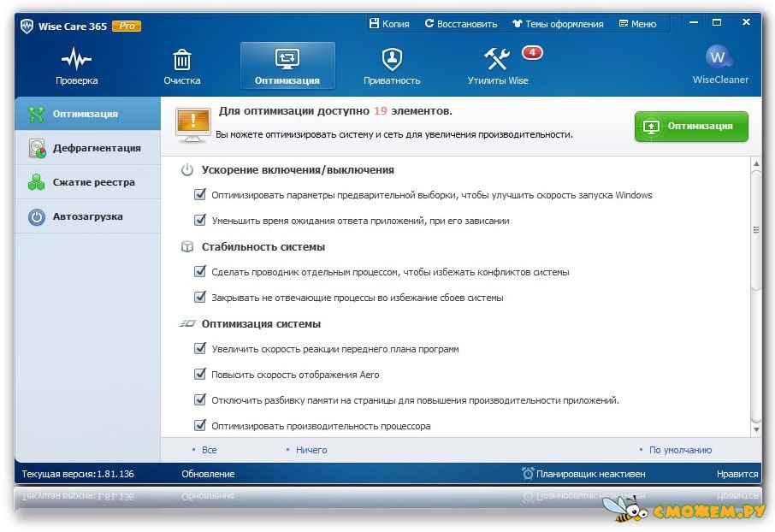Viewport: 775px width, 532px height.
Task: Maximize the Wise Care 365 window
Action: pos(717,22)
